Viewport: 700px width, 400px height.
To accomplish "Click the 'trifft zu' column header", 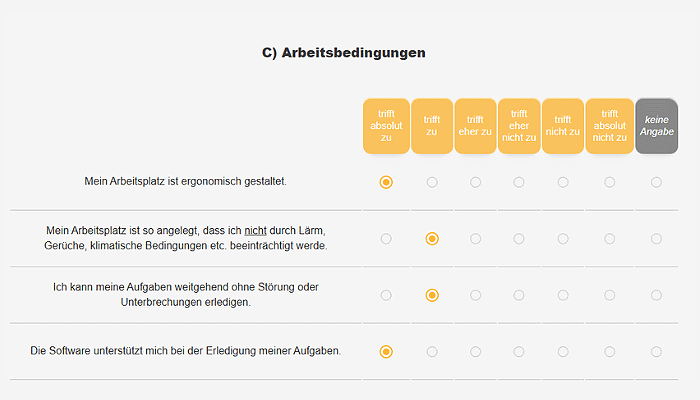I will pyautogui.click(x=432, y=126).
